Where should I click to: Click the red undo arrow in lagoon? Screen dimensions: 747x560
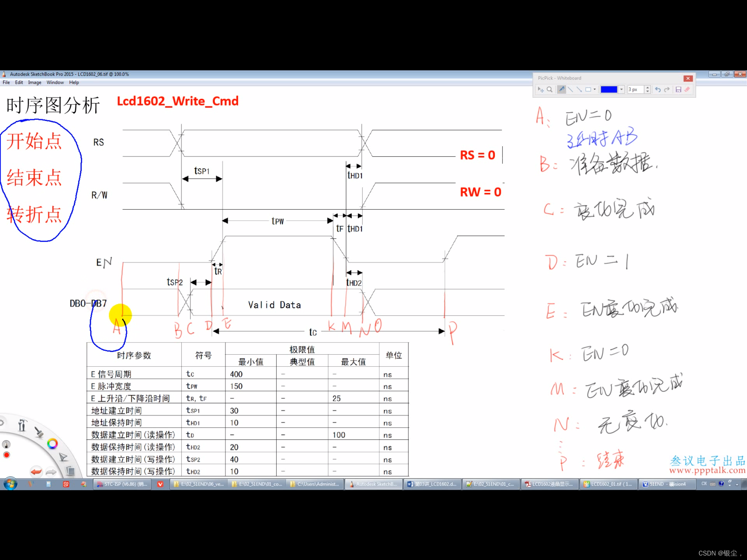tap(36, 472)
